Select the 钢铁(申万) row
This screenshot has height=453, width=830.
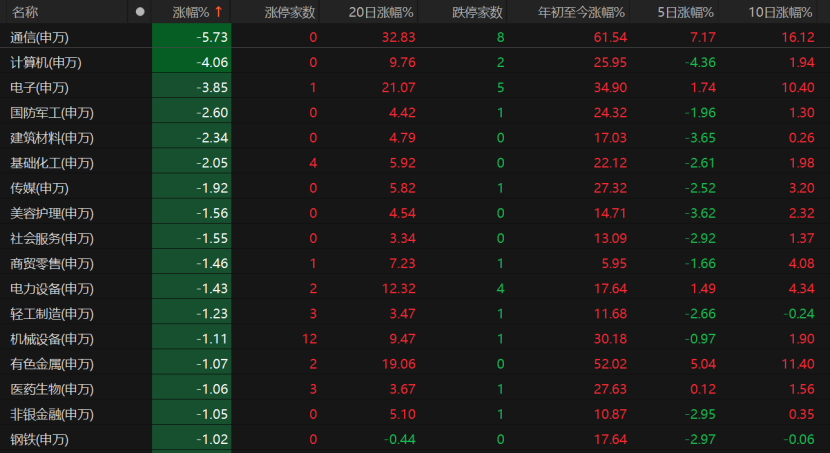click(x=40, y=439)
